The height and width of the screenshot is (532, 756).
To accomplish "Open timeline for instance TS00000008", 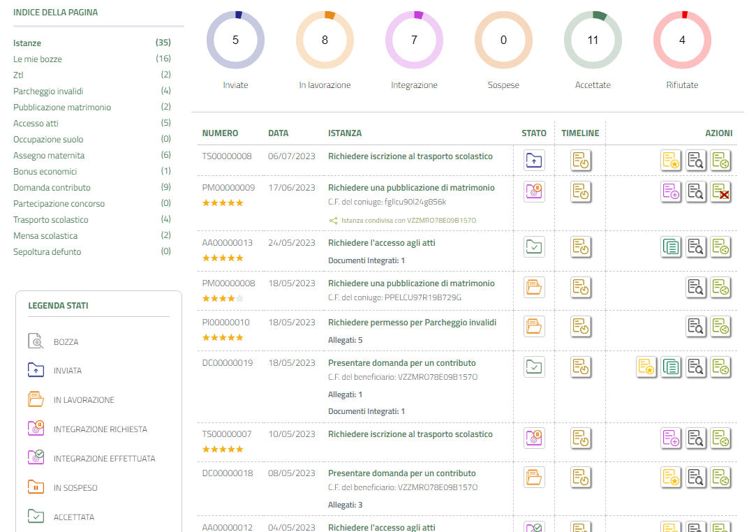I will tap(581, 161).
